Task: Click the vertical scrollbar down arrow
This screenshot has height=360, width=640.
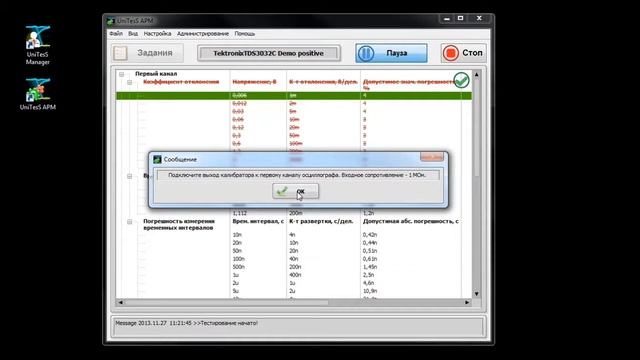Action: [x=476, y=294]
